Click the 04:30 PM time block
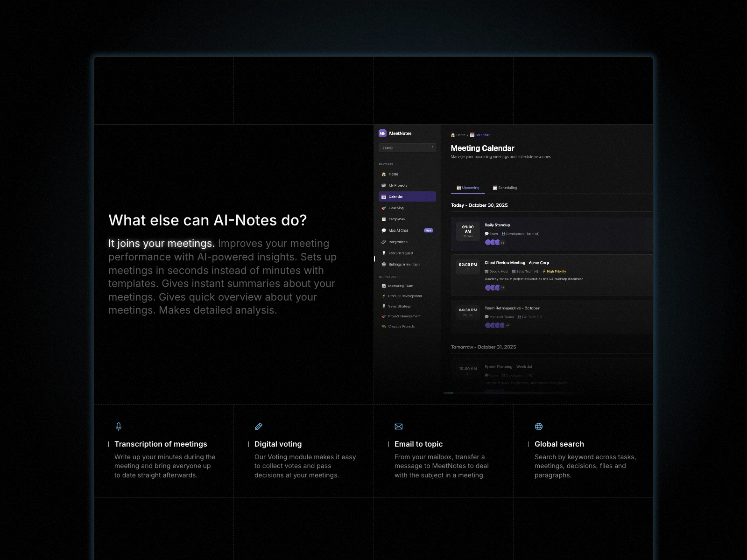 pos(468,312)
